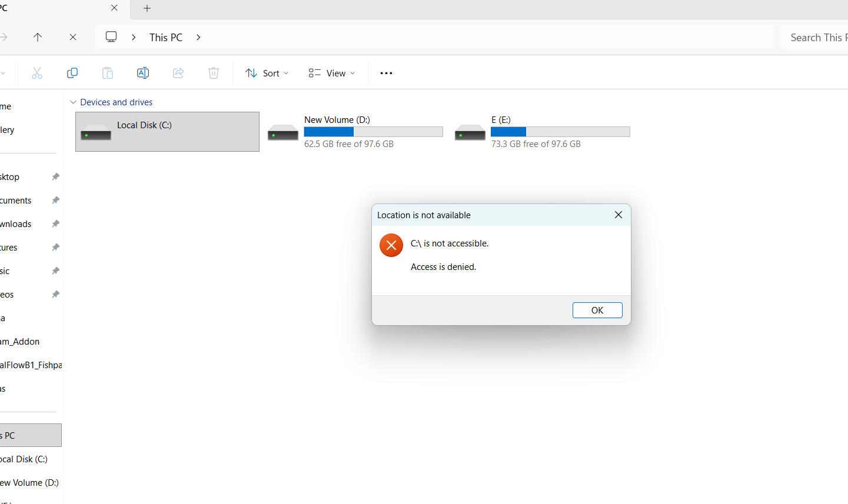Open the View dropdown
Screen dimensions: 848x504
pyautogui.click(x=332, y=73)
